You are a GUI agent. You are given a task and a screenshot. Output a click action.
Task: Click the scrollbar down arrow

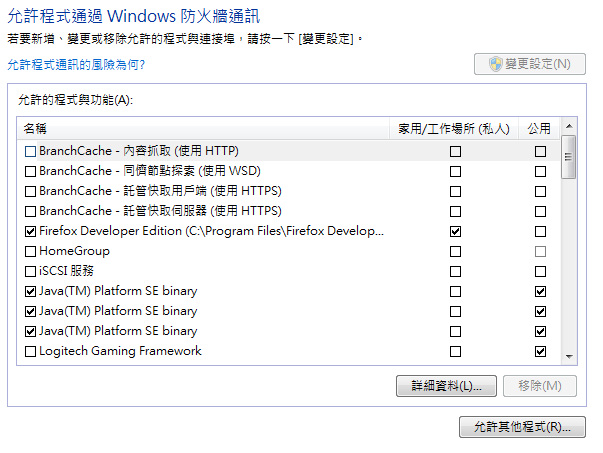pyautogui.click(x=569, y=356)
